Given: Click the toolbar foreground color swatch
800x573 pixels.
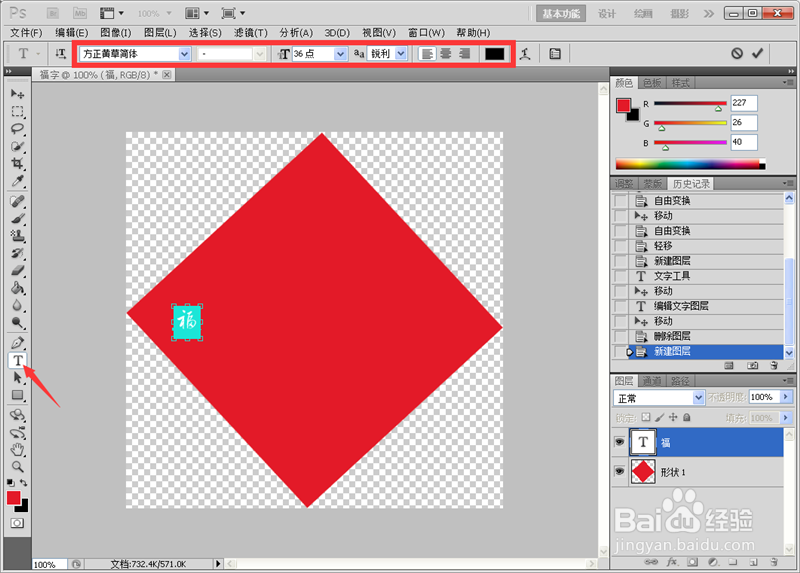Looking at the screenshot, I should pos(14,497).
